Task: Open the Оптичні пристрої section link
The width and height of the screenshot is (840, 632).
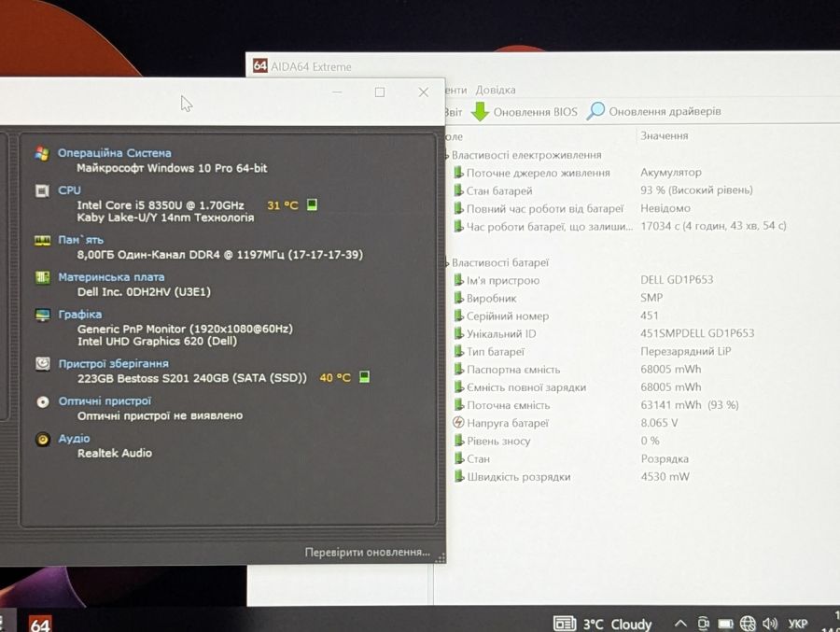Action: click(x=105, y=401)
